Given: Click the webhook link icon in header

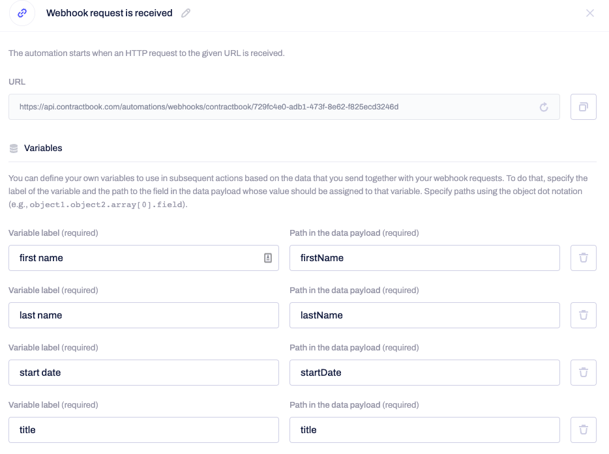Looking at the screenshot, I should point(22,13).
